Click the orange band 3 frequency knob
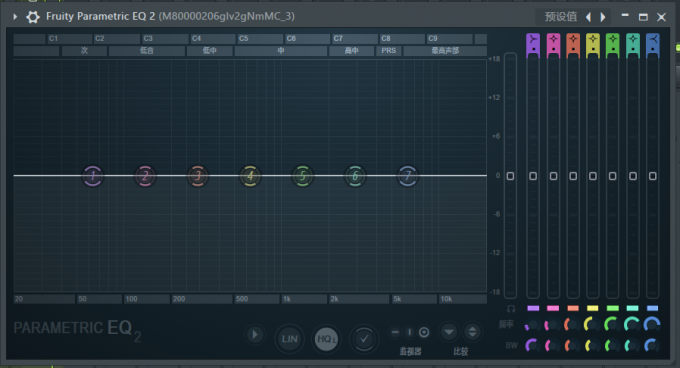Viewport: 680px width, 368px height. click(x=572, y=324)
